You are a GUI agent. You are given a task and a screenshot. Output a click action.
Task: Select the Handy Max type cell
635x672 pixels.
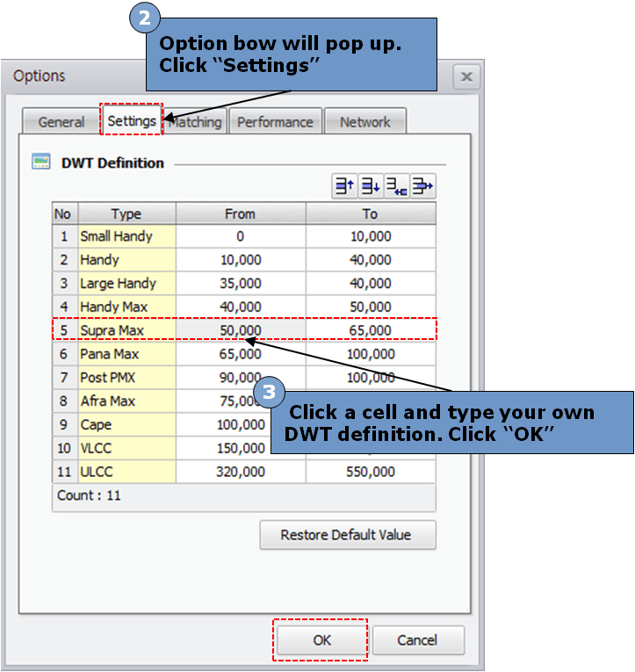(x=126, y=307)
